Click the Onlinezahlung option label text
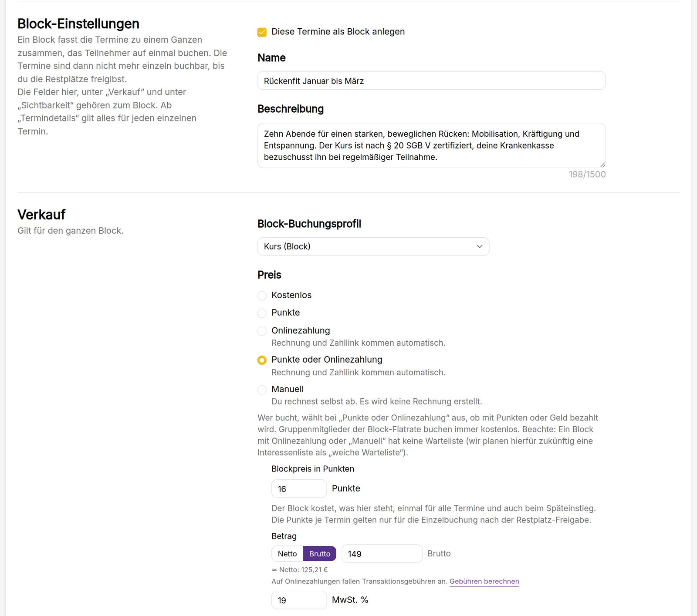 pos(301,330)
